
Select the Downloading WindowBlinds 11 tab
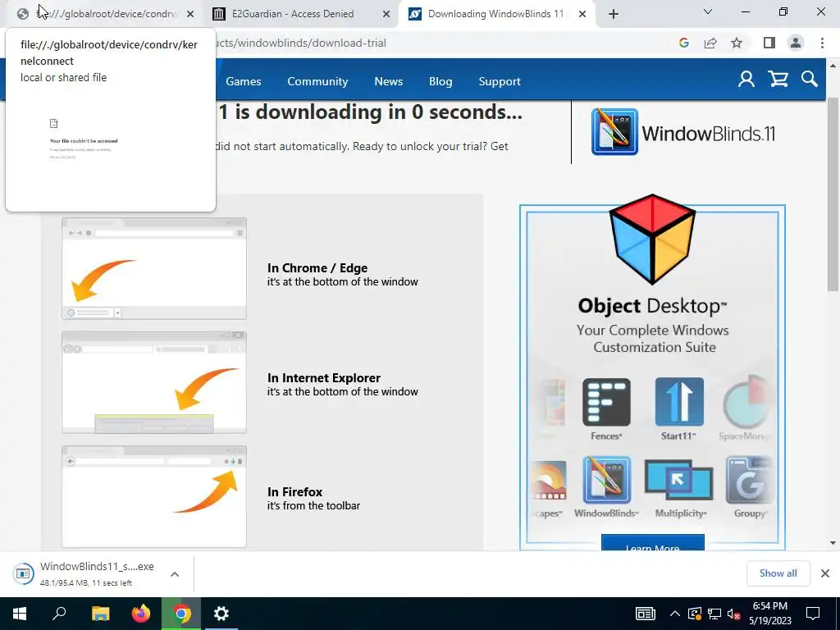pyautogui.click(x=496, y=14)
